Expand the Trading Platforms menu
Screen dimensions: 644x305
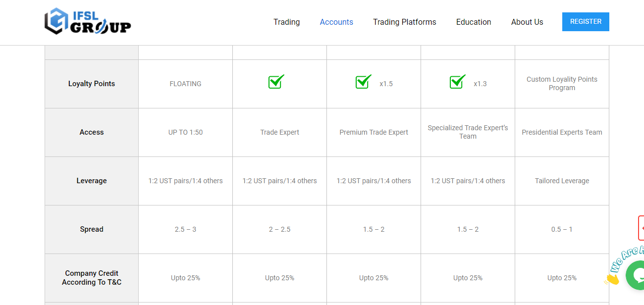(405, 22)
